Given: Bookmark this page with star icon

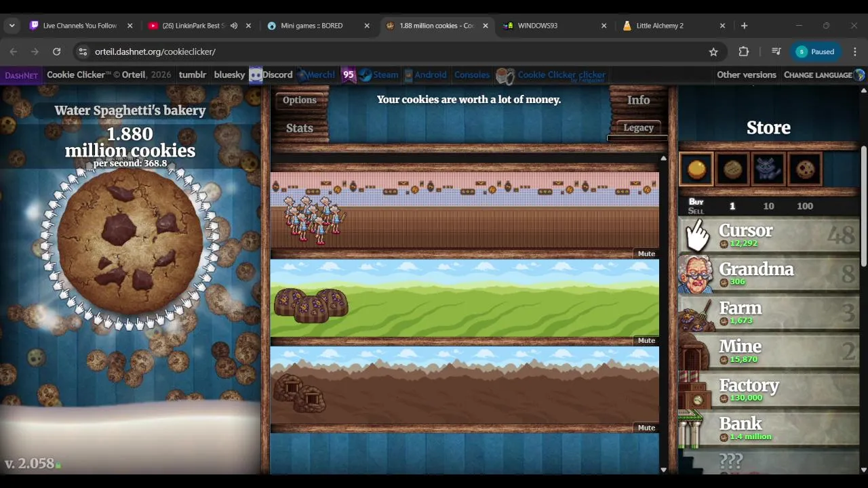Looking at the screenshot, I should coord(713,52).
